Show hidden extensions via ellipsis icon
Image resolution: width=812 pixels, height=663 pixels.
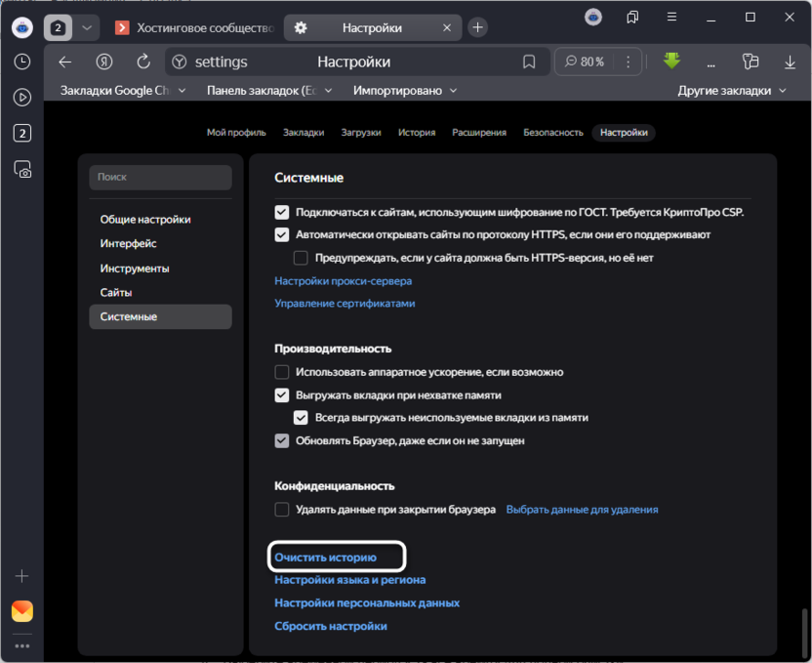[711, 65]
